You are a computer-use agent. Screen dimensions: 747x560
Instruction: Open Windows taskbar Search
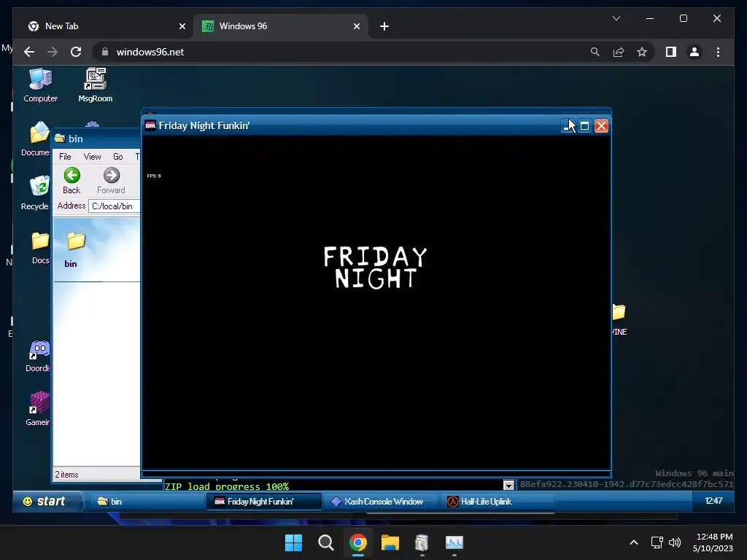tap(326, 542)
